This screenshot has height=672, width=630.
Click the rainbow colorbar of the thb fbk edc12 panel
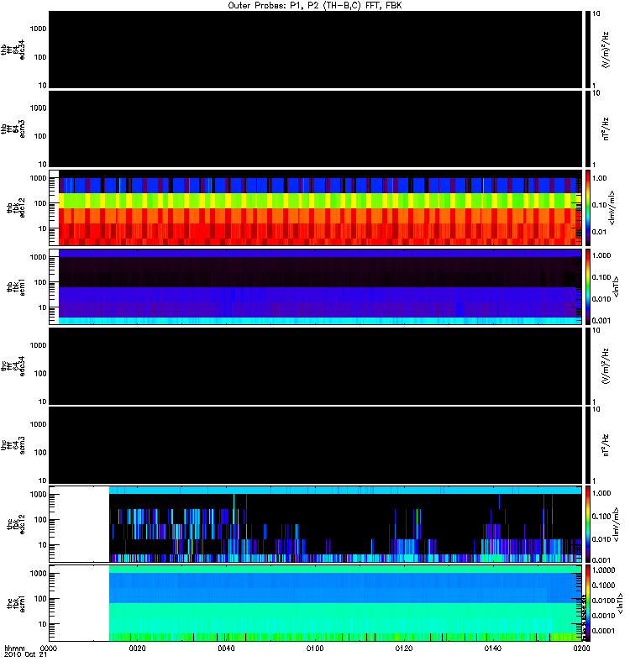click(587, 207)
